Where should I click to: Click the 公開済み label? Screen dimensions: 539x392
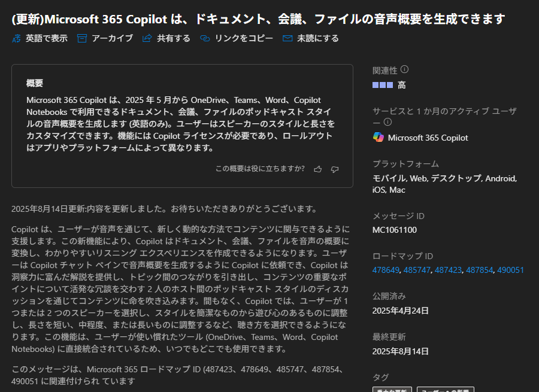point(389,296)
